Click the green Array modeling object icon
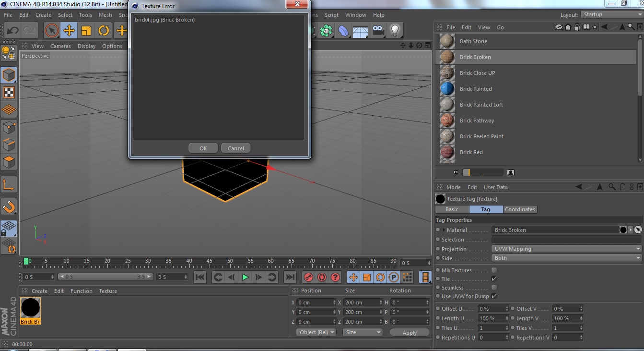Viewport: 644px width, 351px height. click(327, 31)
